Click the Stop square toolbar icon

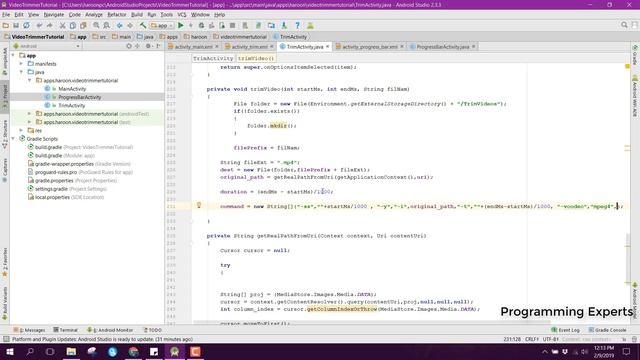[x=232, y=25]
